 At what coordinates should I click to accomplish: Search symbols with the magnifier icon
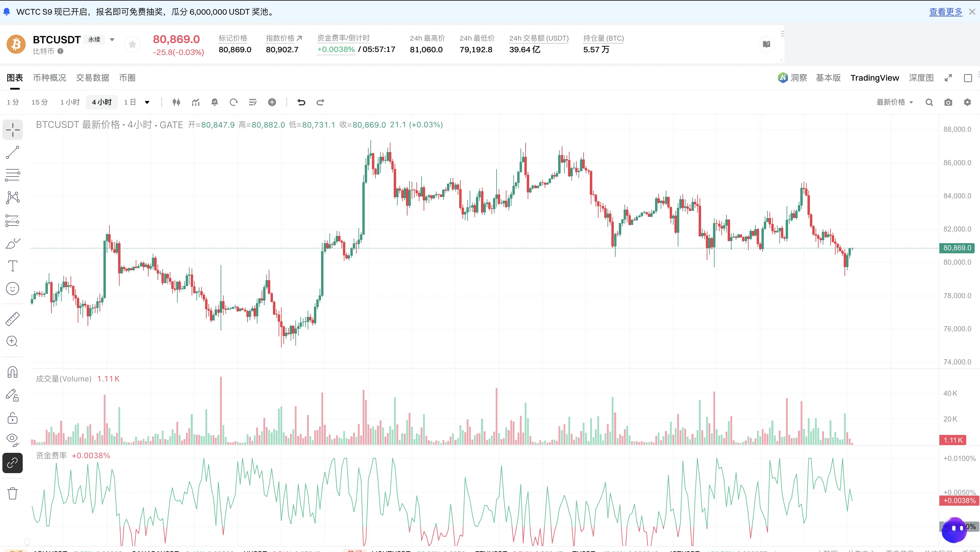tap(929, 102)
